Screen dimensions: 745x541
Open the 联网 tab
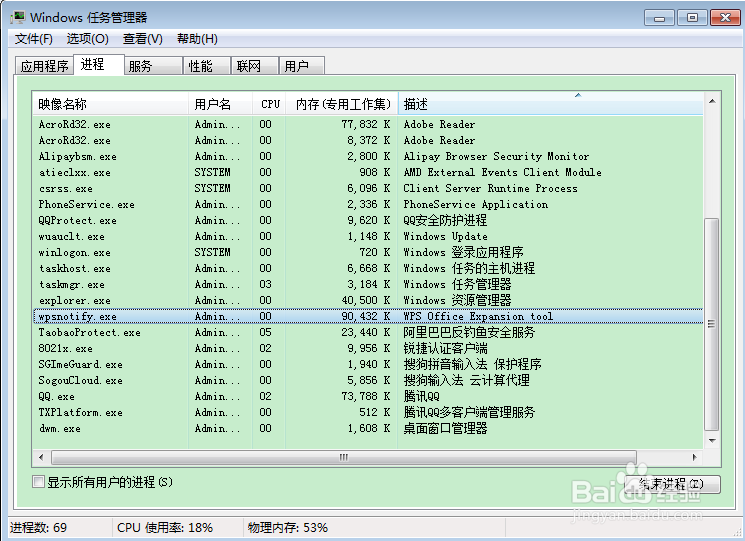click(254, 66)
